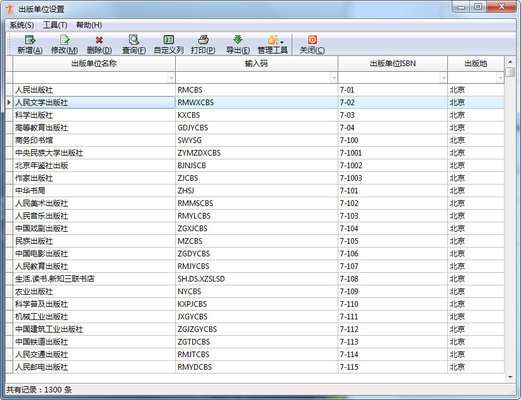
Task: Select the row 人民美术出版社
Action: point(258,203)
